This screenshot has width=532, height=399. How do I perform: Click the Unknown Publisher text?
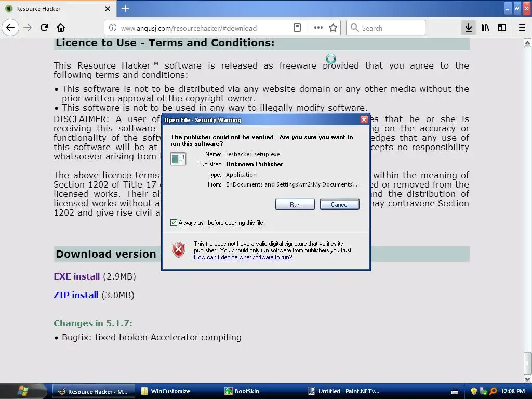click(x=255, y=164)
